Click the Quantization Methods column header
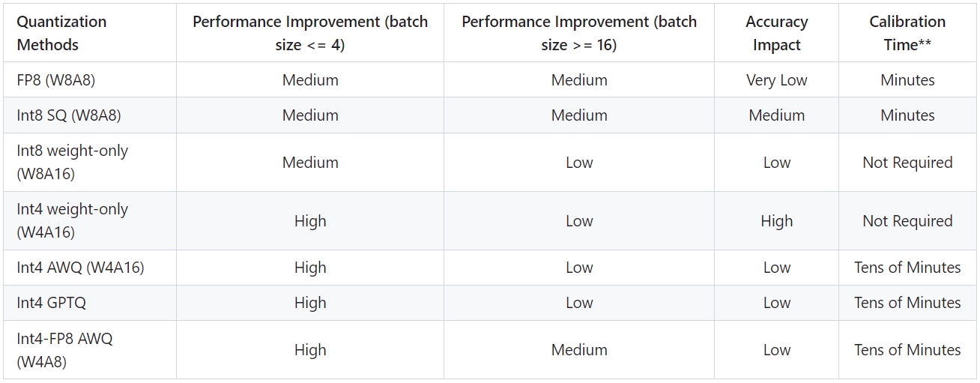The height and width of the screenshot is (383, 980). click(61, 33)
